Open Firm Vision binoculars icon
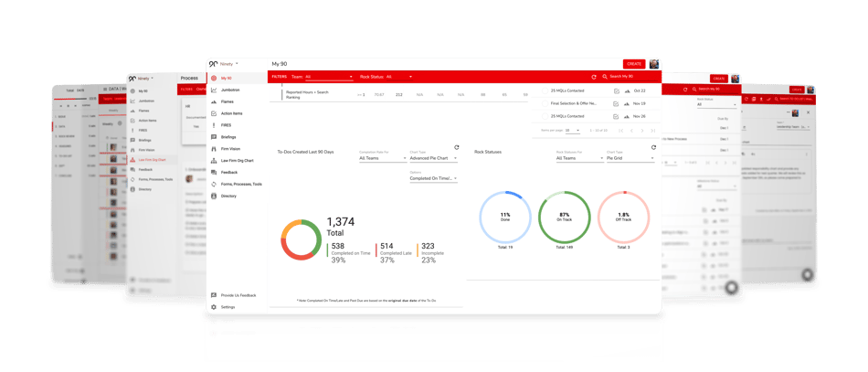This screenshot has height=372, width=868. [x=214, y=149]
